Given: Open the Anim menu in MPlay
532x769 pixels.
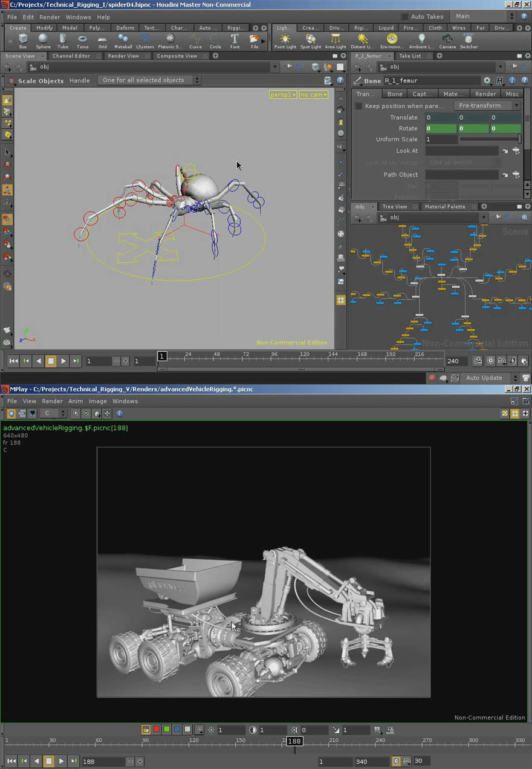Looking at the screenshot, I should coord(76,401).
